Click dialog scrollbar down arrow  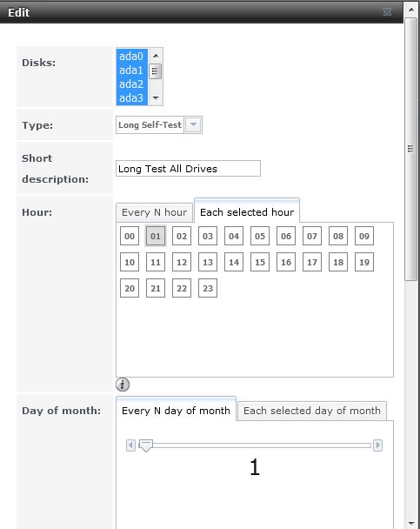pyautogui.click(x=411, y=523)
